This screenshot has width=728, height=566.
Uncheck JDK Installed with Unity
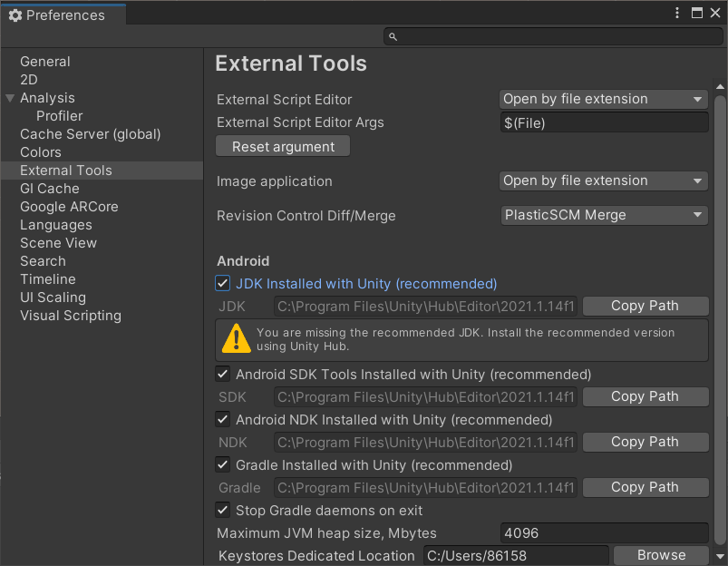pyautogui.click(x=222, y=283)
